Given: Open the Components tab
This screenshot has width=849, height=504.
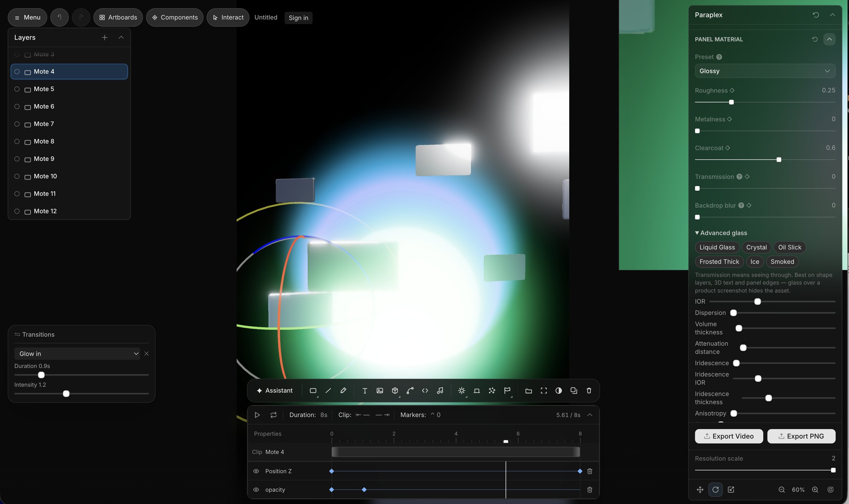Looking at the screenshot, I should tap(175, 17).
